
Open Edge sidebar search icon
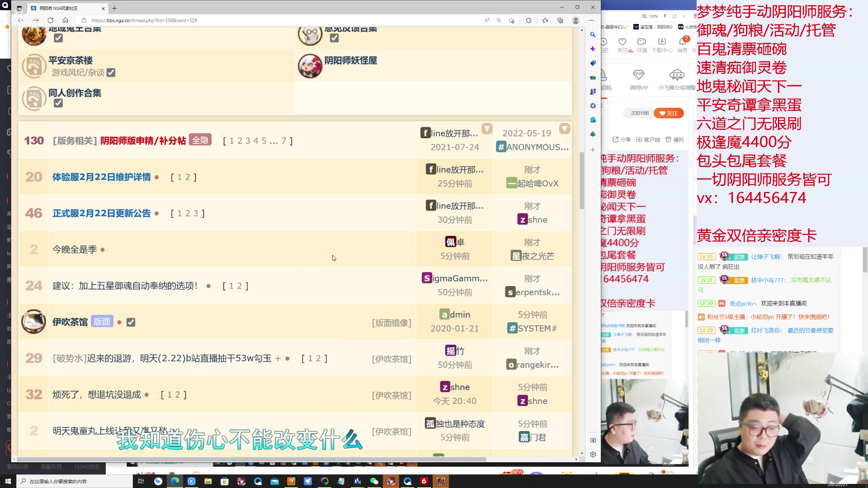(593, 35)
